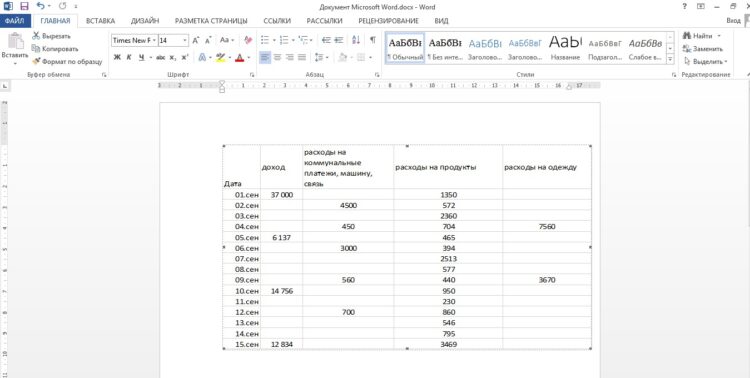Switch to the РЕЦЕНЗИРОВАНИЕ tab
Screen dimensions: 750x378
388,21
